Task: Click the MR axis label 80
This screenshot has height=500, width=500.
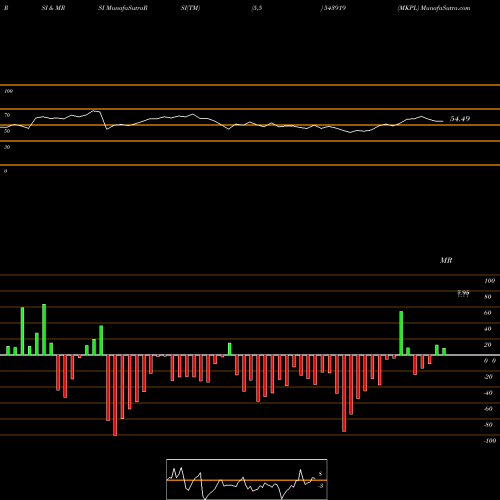Action: [x=488, y=297]
